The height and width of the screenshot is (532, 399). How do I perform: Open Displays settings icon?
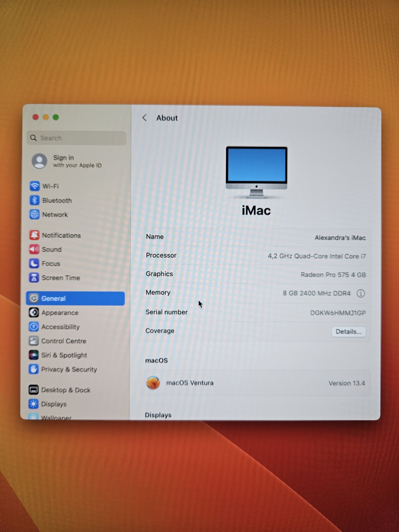tap(33, 404)
